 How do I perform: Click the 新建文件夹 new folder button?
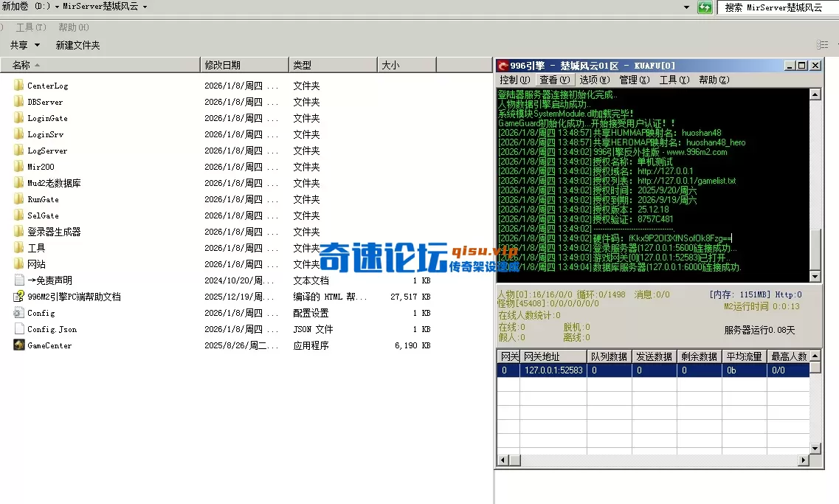(x=77, y=44)
